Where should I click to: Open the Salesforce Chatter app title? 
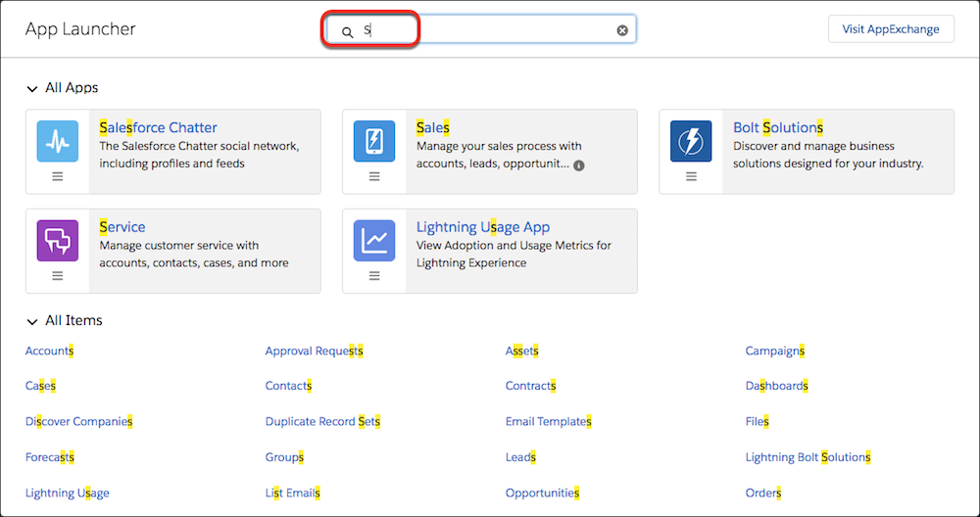158,127
